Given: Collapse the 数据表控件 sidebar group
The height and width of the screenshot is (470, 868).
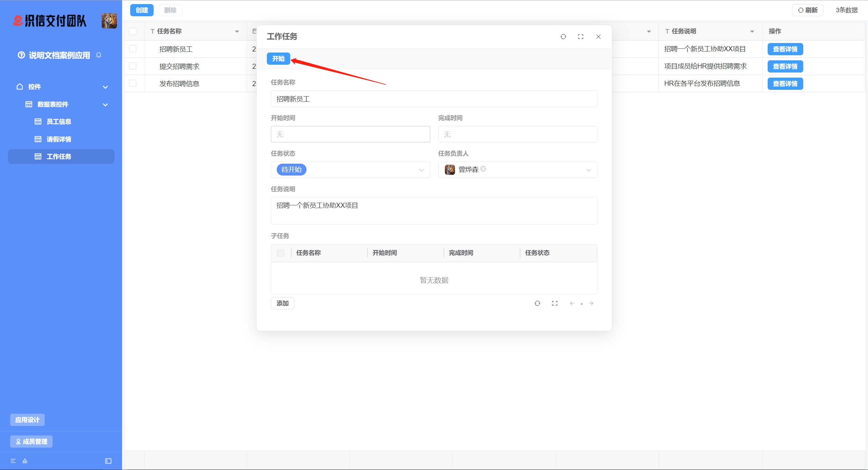Looking at the screenshot, I should click(105, 105).
